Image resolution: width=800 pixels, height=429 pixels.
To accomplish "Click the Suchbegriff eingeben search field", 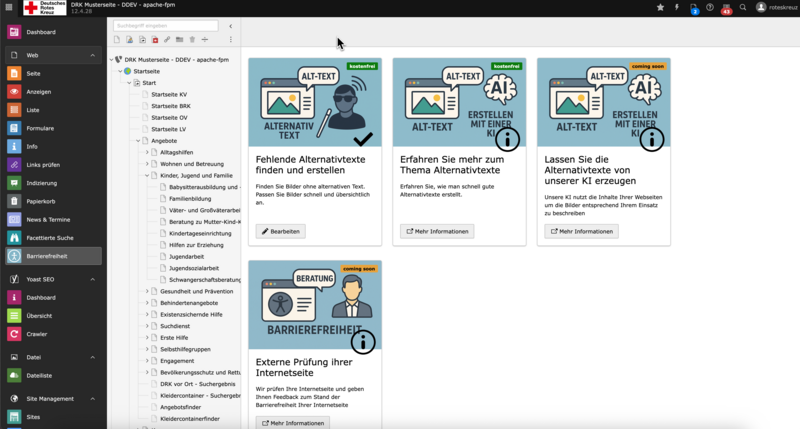I will coord(165,26).
